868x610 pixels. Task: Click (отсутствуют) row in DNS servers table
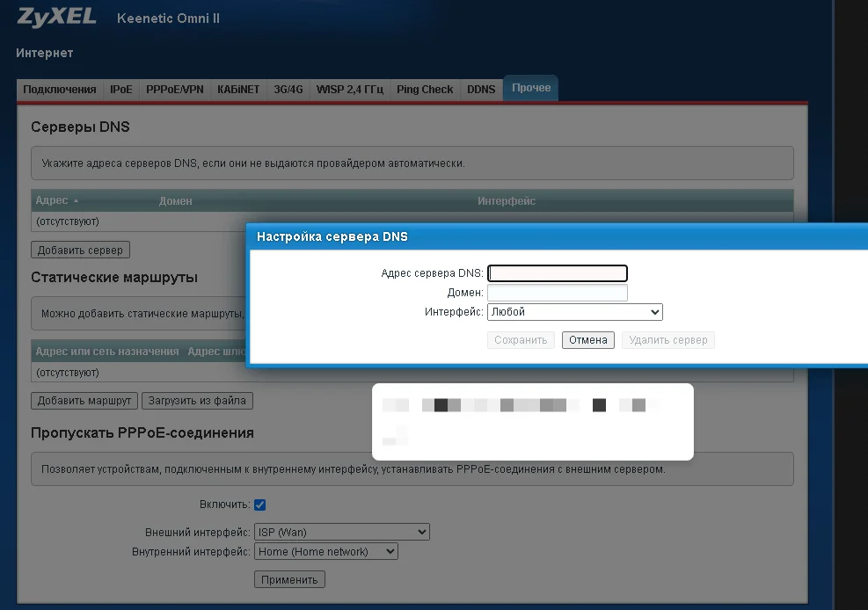412,221
